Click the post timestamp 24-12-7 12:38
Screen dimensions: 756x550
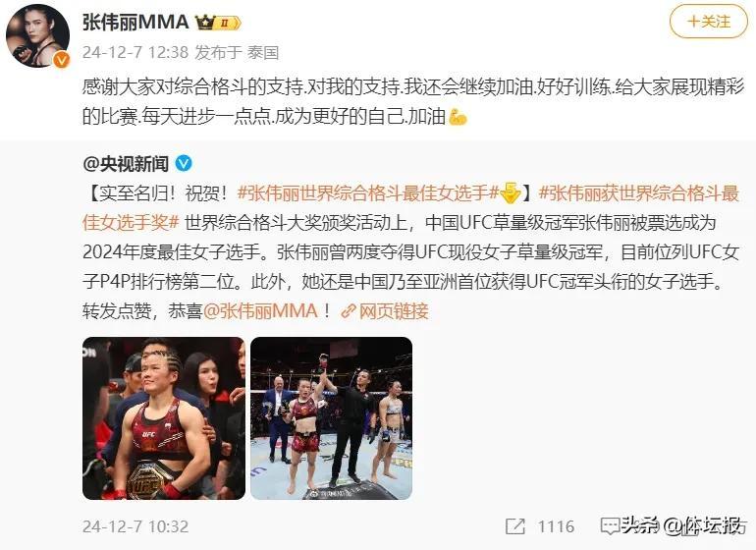pos(135,52)
